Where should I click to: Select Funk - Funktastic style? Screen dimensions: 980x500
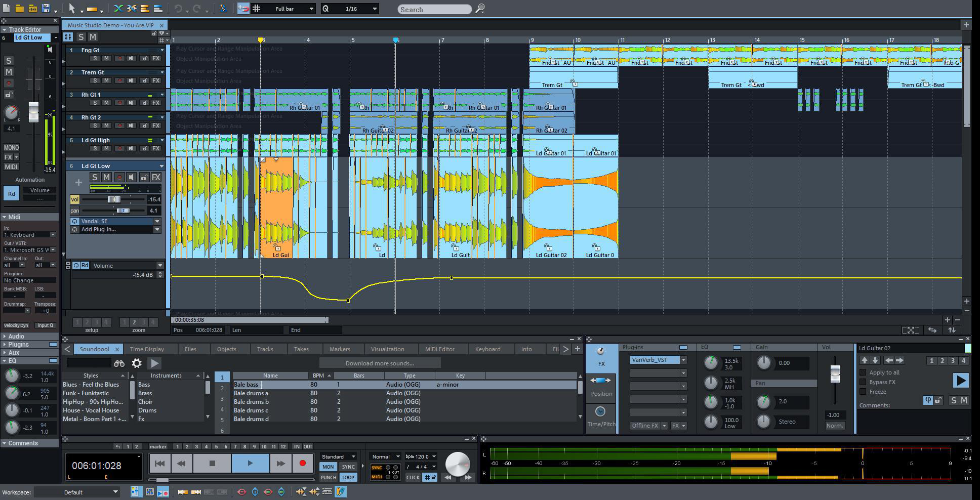click(86, 393)
